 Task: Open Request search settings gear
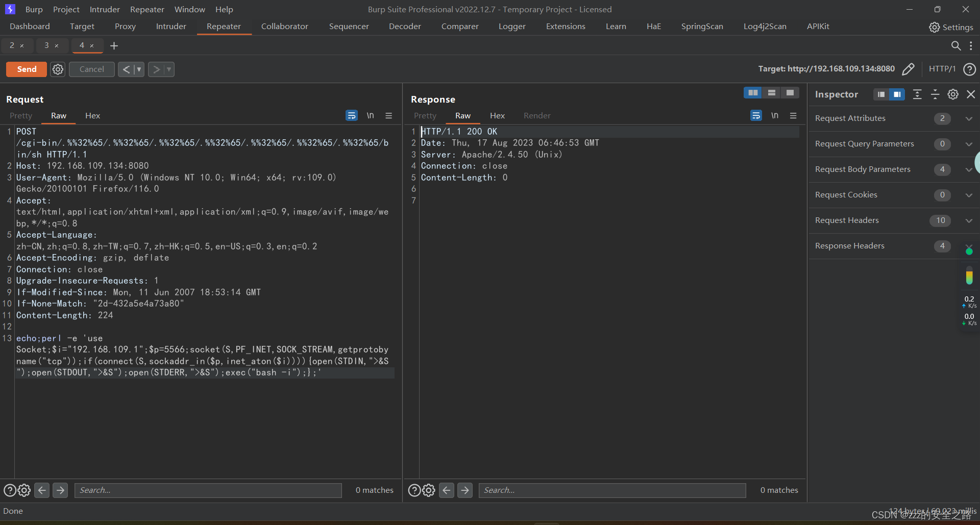pyautogui.click(x=24, y=490)
